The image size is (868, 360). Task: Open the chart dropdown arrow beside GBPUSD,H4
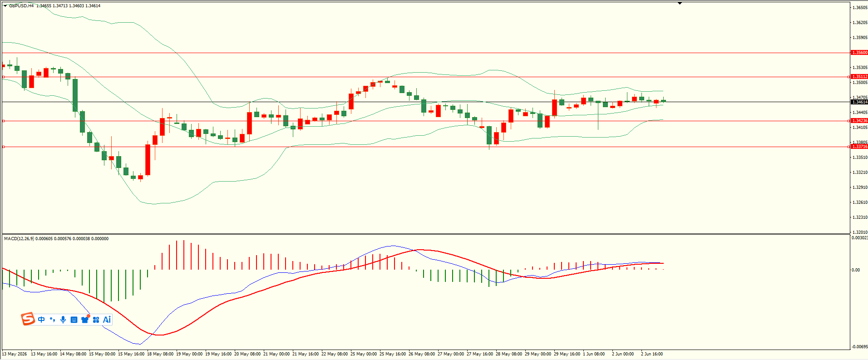5,6
